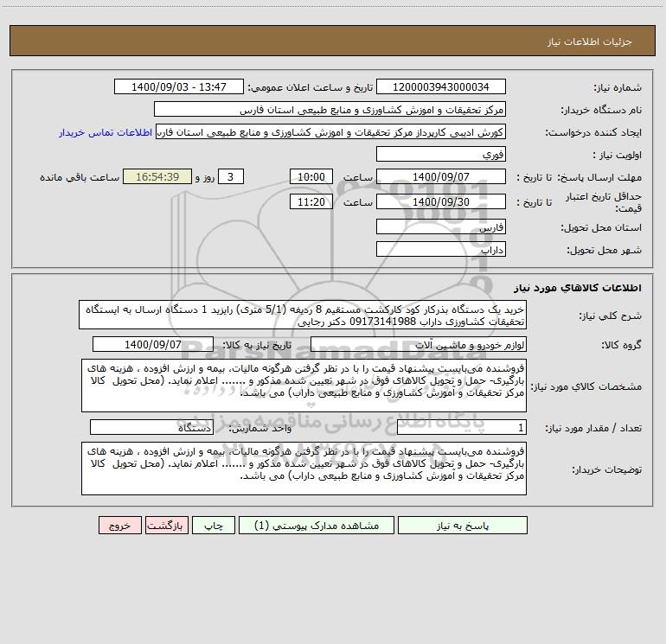The width and height of the screenshot is (666, 644).
Task: Click the شرح کلی نیاز label
Action: pyautogui.click(x=611, y=316)
